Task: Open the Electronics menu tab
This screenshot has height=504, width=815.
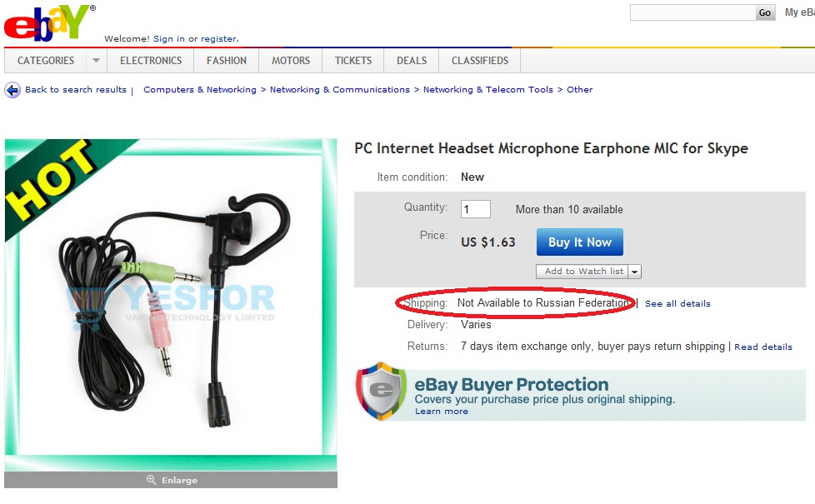Action: pos(151,60)
